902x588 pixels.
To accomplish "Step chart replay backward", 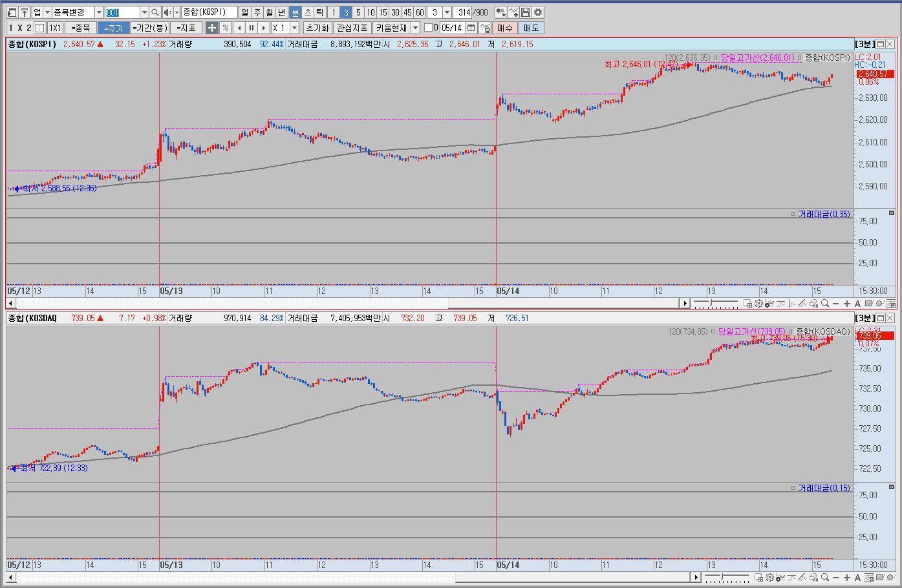I will 239,28.
